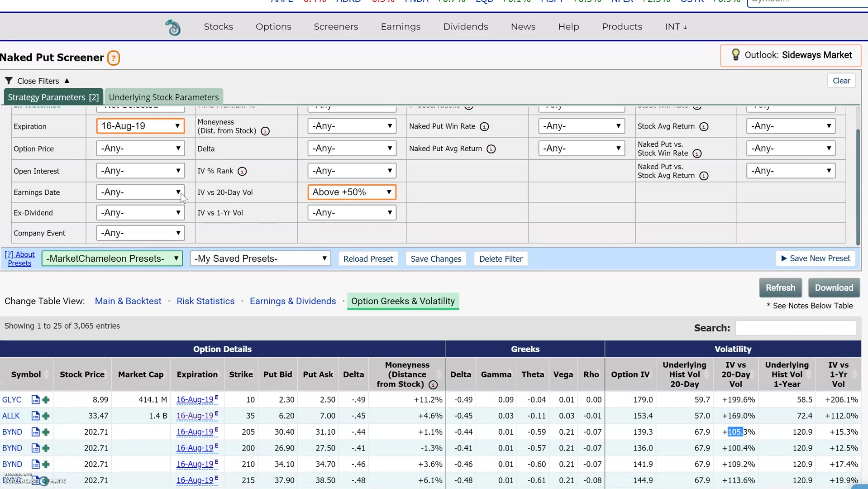The width and height of the screenshot is (868, 489).
Task: Open the Ex-Dividend dropdown
Action: coord(140,212)
